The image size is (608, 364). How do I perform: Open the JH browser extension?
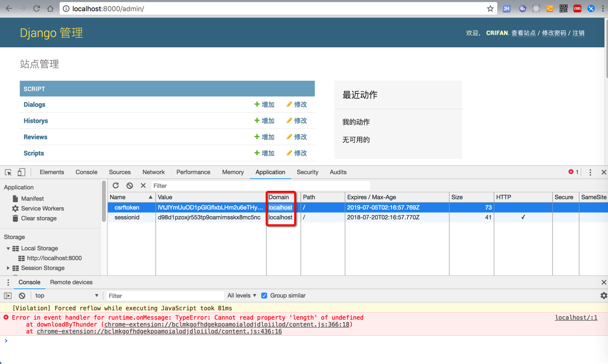[506, 9]
